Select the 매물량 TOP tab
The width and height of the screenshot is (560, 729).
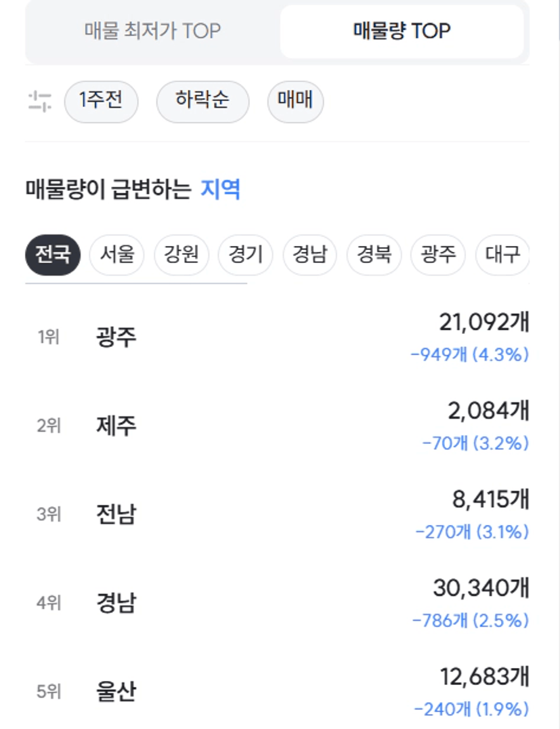(x=402, y=31)
